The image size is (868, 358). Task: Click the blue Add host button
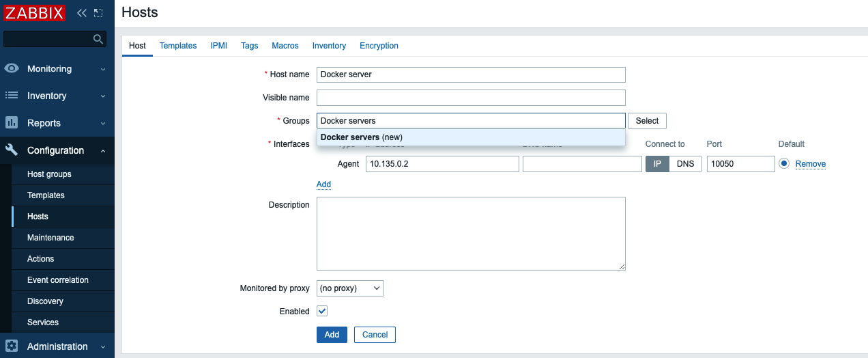pyautogui.click(x=332, y=335)
